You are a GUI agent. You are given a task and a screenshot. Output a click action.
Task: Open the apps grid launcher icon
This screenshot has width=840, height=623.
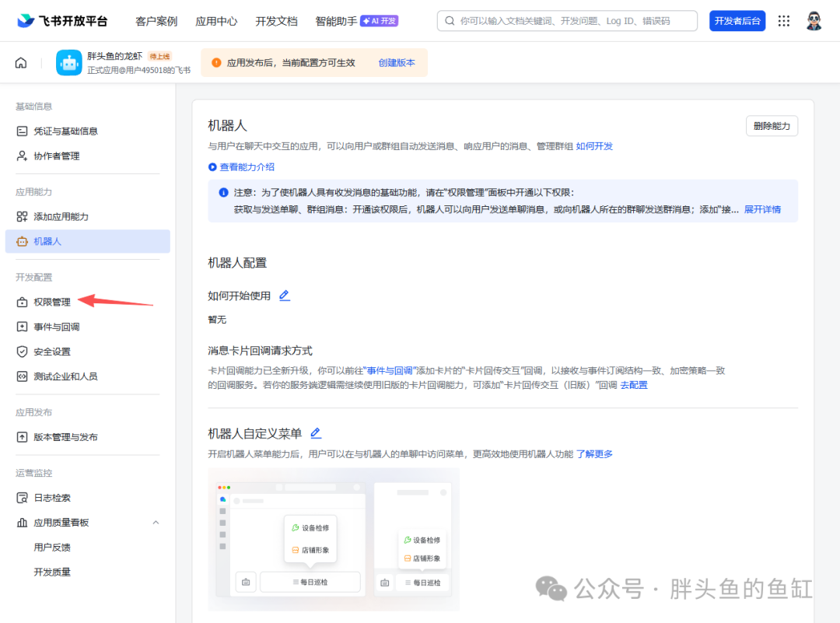[x=784, y=21]
